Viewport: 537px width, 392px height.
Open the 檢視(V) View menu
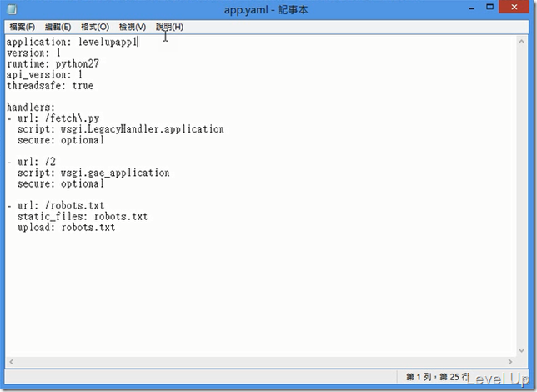[133, 27]
